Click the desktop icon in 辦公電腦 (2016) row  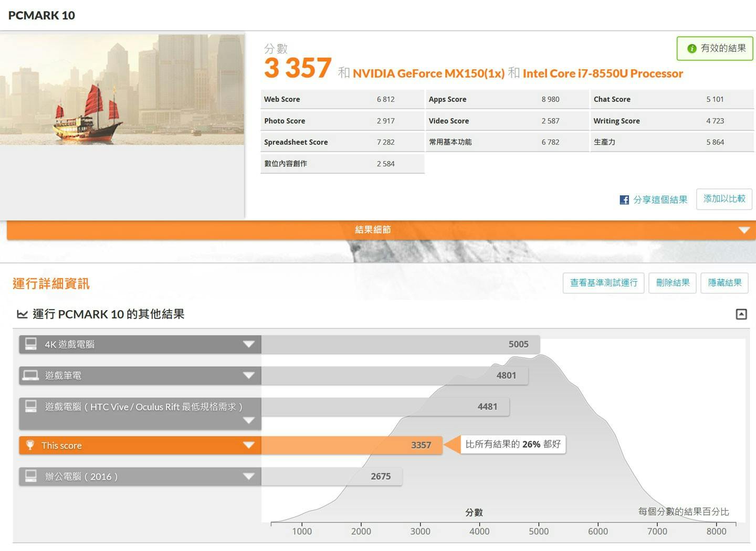tap(31, 476)
